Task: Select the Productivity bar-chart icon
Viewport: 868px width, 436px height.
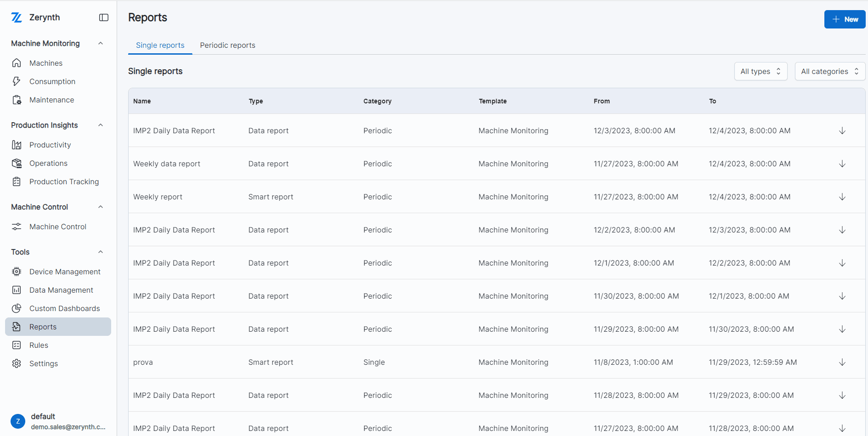Action: [17, 145]
